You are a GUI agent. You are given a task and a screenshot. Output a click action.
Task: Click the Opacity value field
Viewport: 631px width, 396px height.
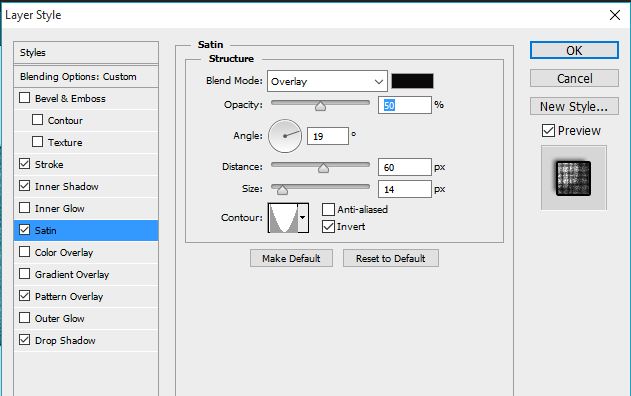click(x=404, y=105)
